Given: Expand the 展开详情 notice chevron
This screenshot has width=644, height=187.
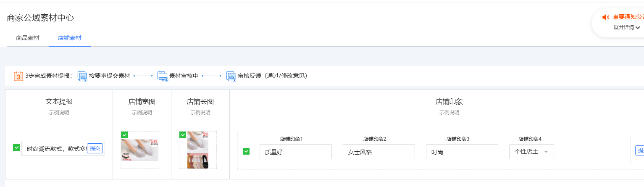Looking at the screenshot, I should click(638, 28).
